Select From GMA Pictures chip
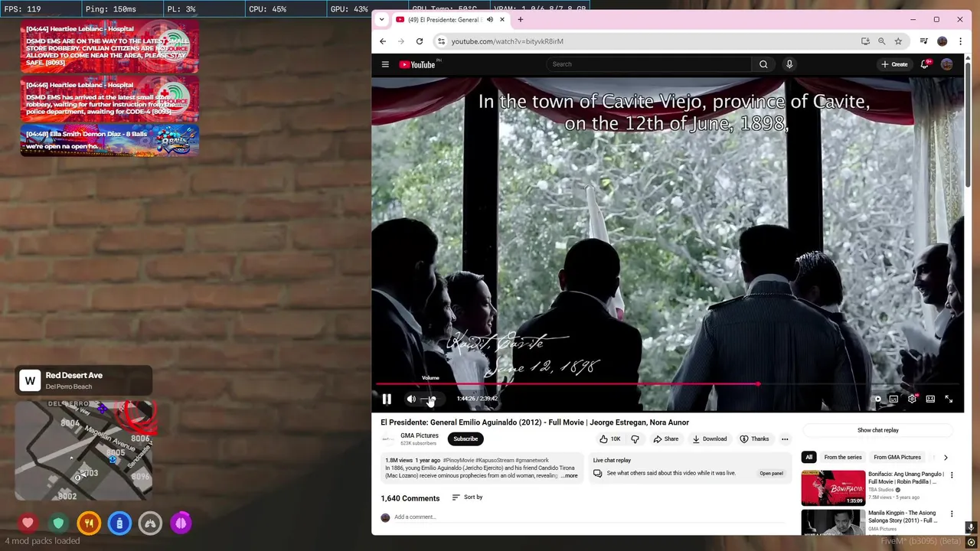 [x=897, y=457]
